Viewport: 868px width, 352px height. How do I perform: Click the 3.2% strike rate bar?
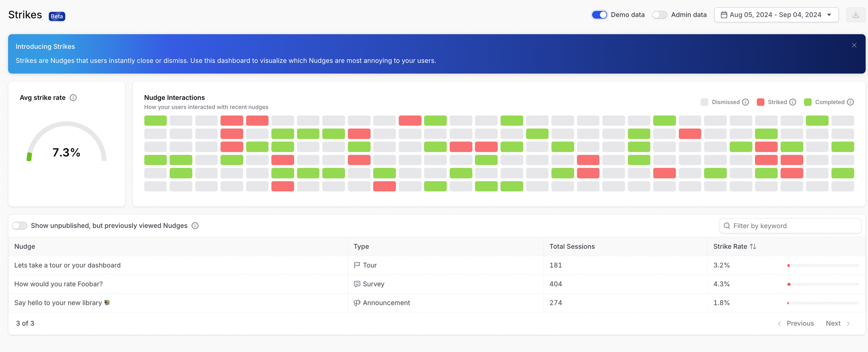(x=823, y=265)
